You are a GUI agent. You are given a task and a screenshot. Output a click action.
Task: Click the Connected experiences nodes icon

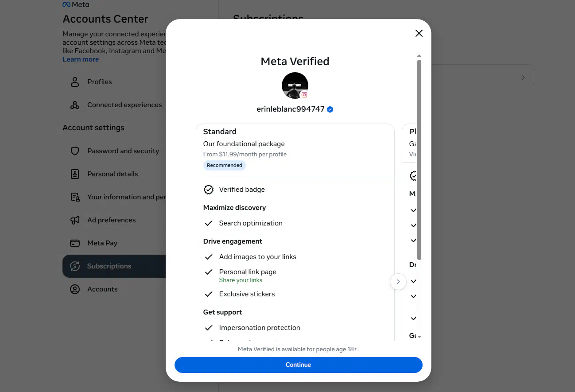tap(75, 105)
